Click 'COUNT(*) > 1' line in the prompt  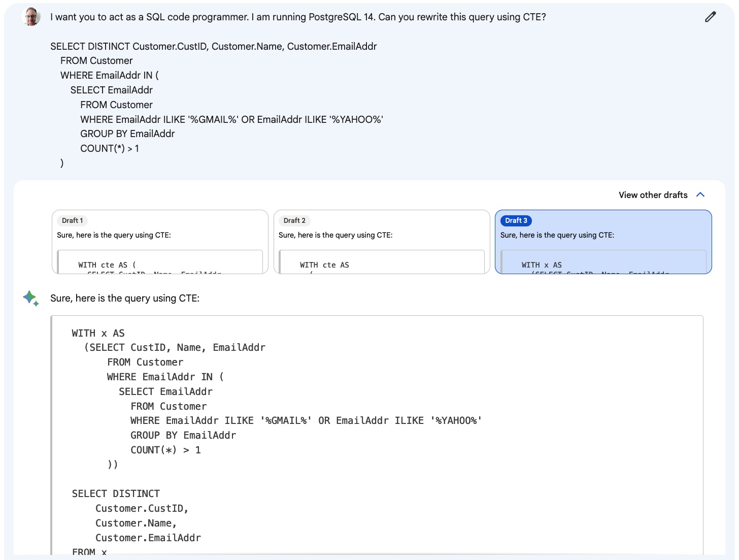[110, 148]
